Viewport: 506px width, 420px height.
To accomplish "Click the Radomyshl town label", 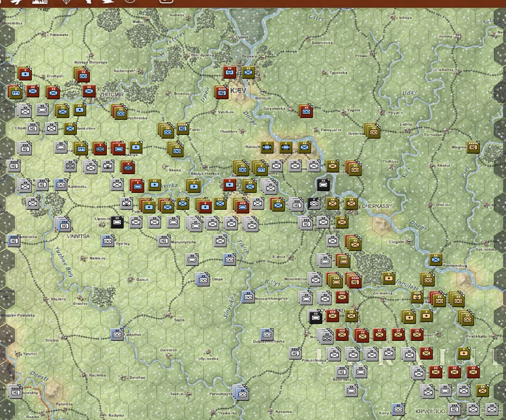I will click(125, 71).
